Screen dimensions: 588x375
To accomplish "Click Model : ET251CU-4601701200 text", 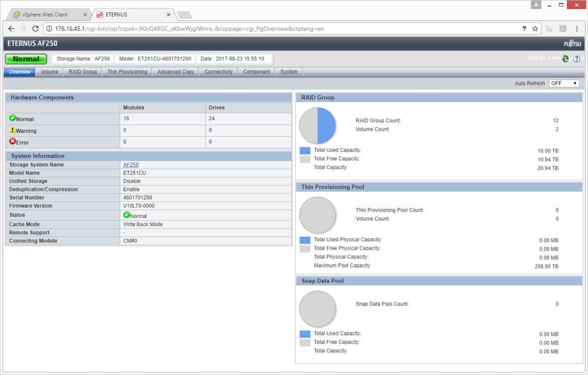I will point(155,58).
